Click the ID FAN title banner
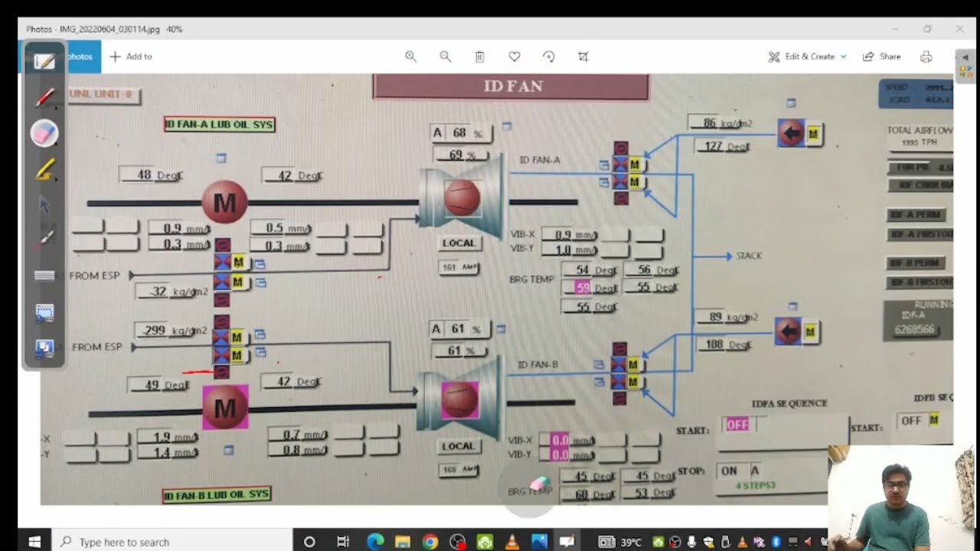 pyautogui.click(x=511, y=86)
